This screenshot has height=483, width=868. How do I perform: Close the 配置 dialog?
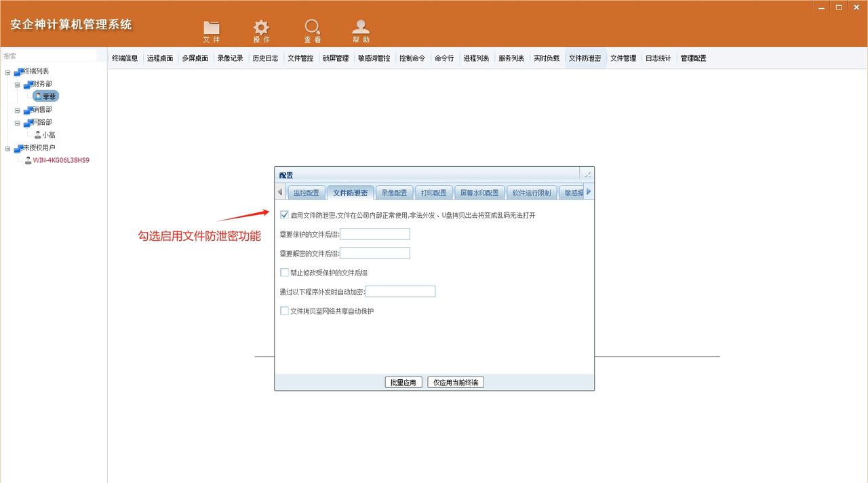click(x=587, y=175)
